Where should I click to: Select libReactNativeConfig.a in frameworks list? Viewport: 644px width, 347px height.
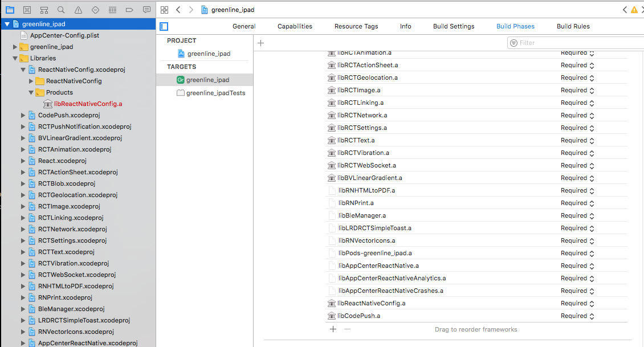(476, 303)
